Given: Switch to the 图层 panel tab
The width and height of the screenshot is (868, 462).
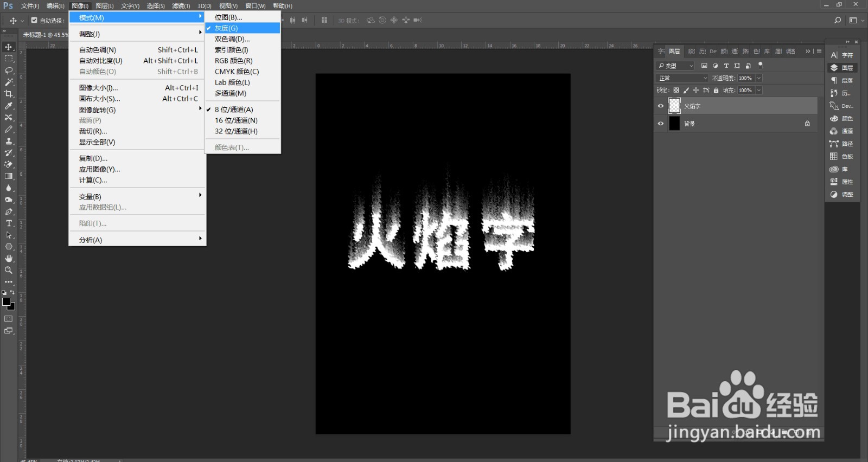Looking at the screenshot, I should coord(674,51).
